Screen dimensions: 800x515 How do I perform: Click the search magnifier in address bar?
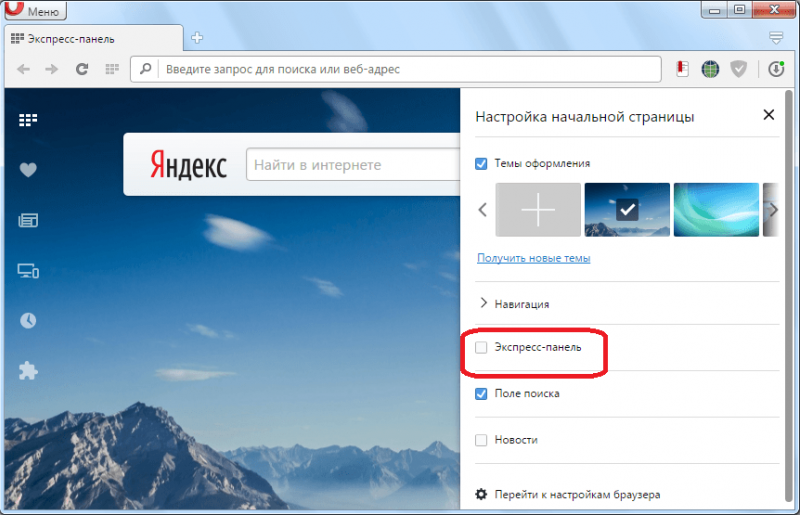[145, 68]
